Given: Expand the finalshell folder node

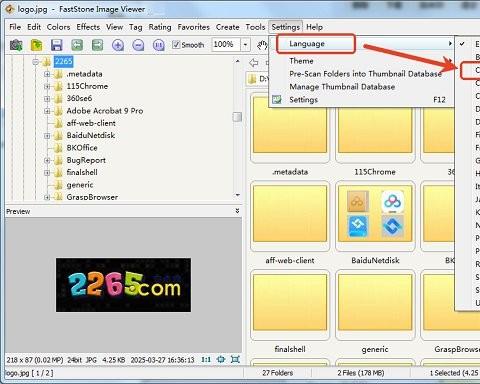Looking at the screenshot, I should [47, 173].
